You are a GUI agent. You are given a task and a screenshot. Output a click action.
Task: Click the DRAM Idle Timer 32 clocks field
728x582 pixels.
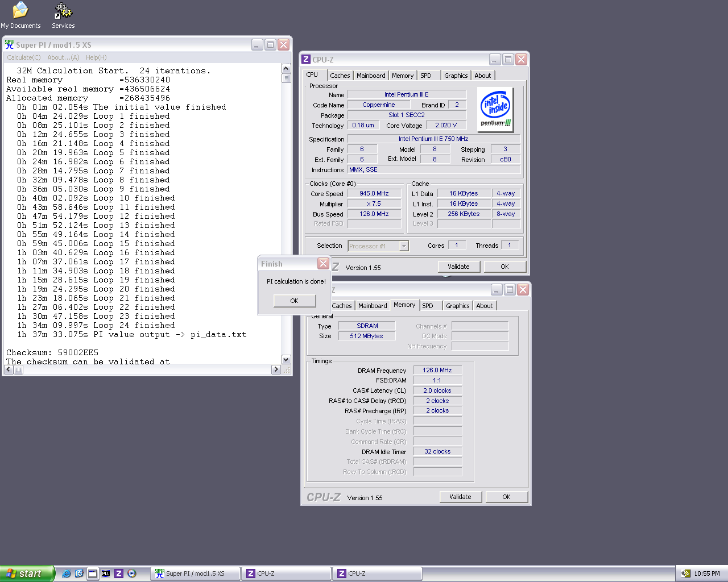pos(437,451)
